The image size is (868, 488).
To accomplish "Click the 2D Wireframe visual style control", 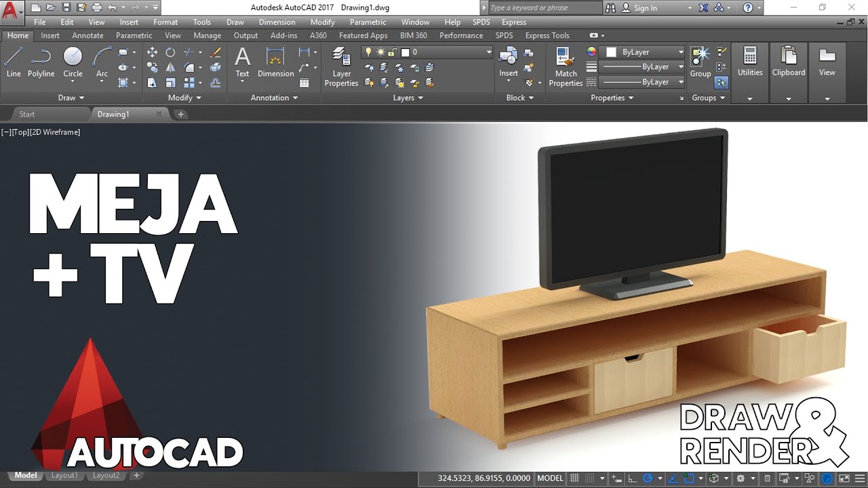I will pos(56,132).
